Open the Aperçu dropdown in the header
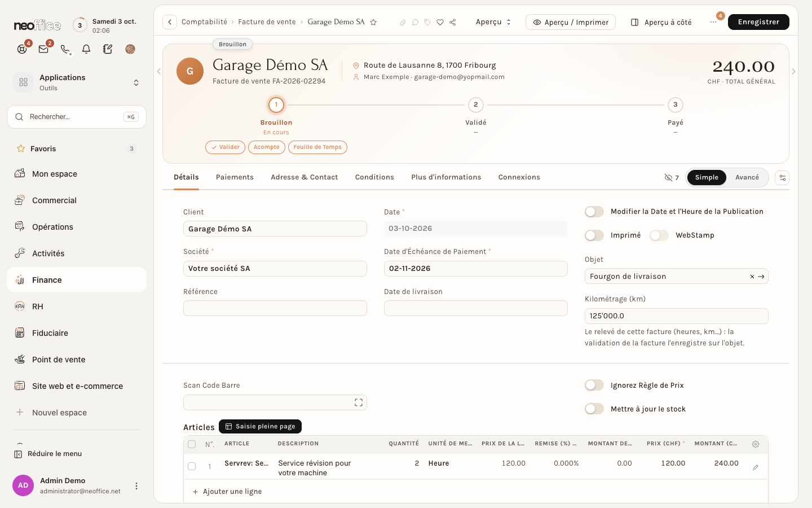Viewport: 812px width, 508px height. [x=493, y=22]
